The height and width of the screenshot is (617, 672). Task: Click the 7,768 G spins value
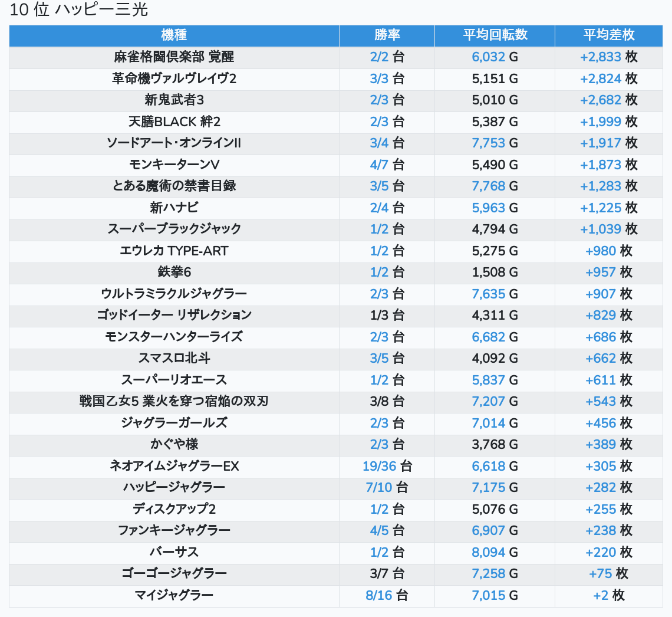click(x=495, y=186)
